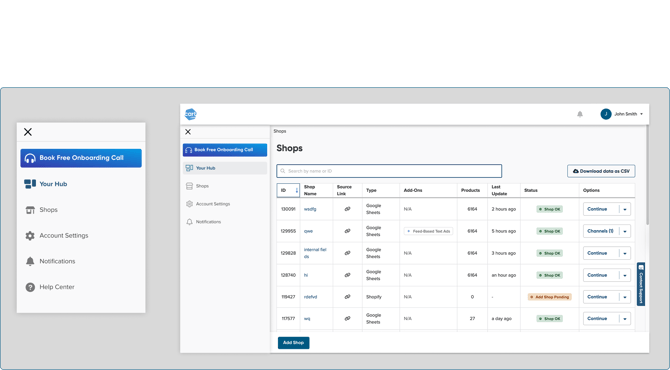Click the Cart logo in header
This screenshot has width=670, height=370.
coord(191,114)
